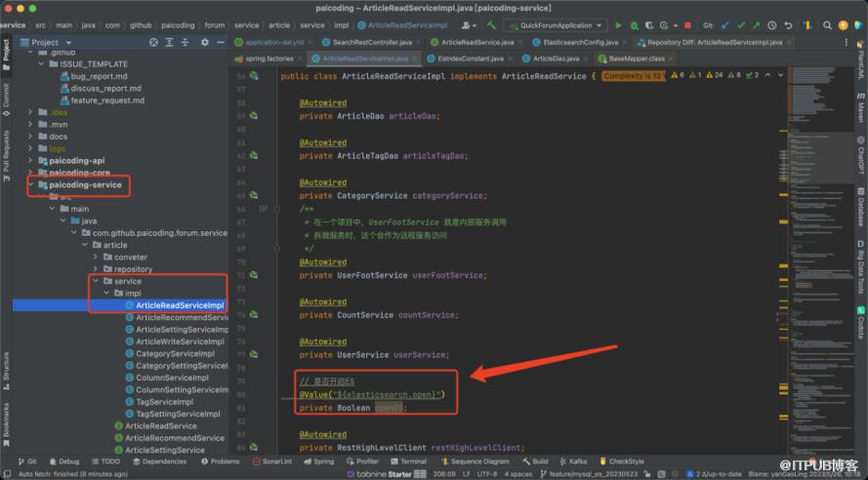This screenshot has height=480, width=868.
Task: Toggle the Terminal tool window
Action: pos(408,461)
